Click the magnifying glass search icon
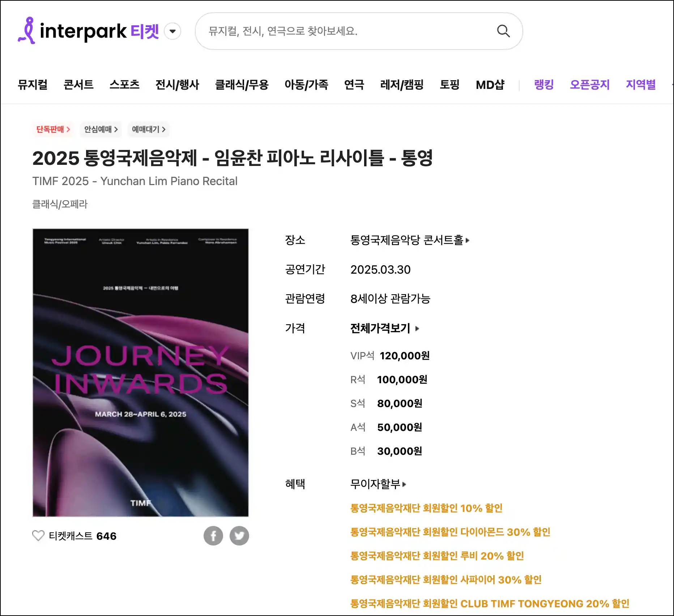The image size is (674, 616). click(503, 31)
